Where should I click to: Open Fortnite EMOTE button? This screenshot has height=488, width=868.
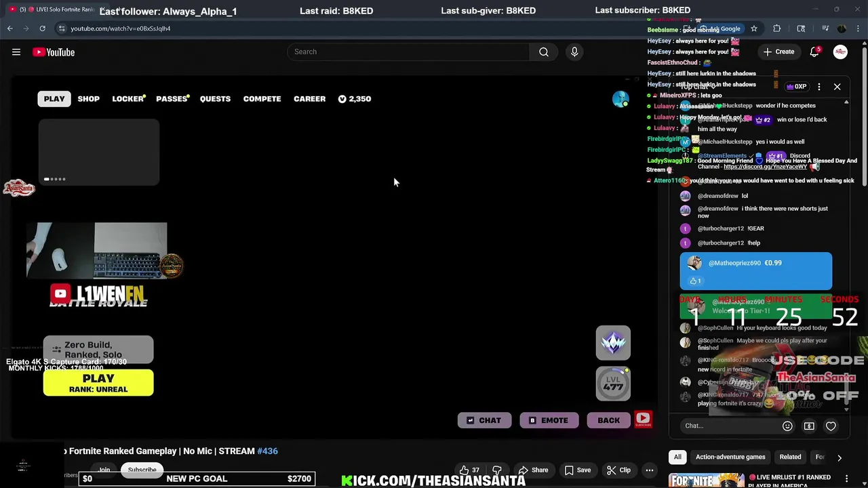549,420
